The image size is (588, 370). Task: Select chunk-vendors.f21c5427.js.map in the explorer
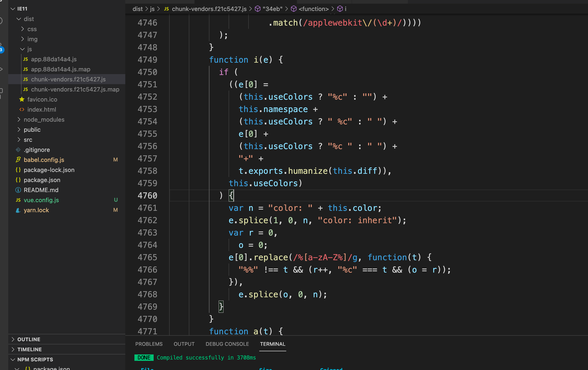[x=75, y=89]
